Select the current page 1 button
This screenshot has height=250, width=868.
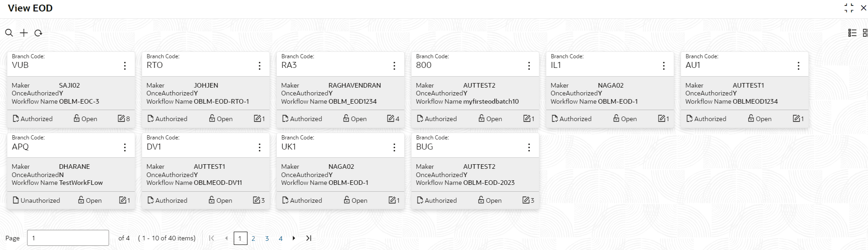click(240, 239)
